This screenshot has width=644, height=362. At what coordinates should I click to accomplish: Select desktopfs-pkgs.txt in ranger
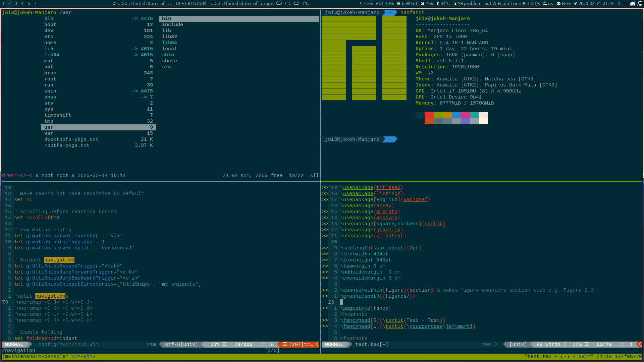pos(71,139)
